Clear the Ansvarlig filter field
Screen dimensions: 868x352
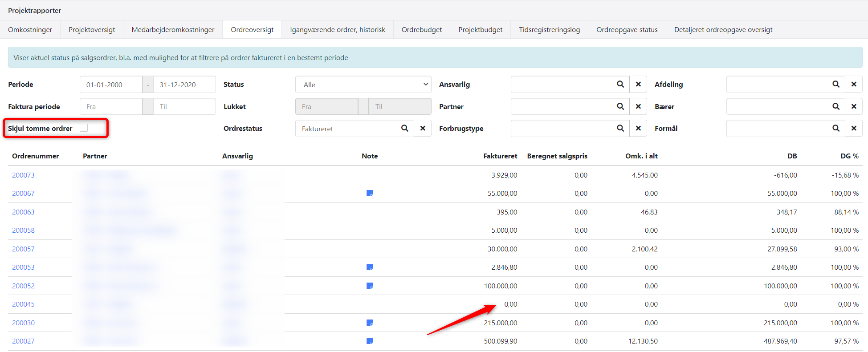[x=638, y=85]
